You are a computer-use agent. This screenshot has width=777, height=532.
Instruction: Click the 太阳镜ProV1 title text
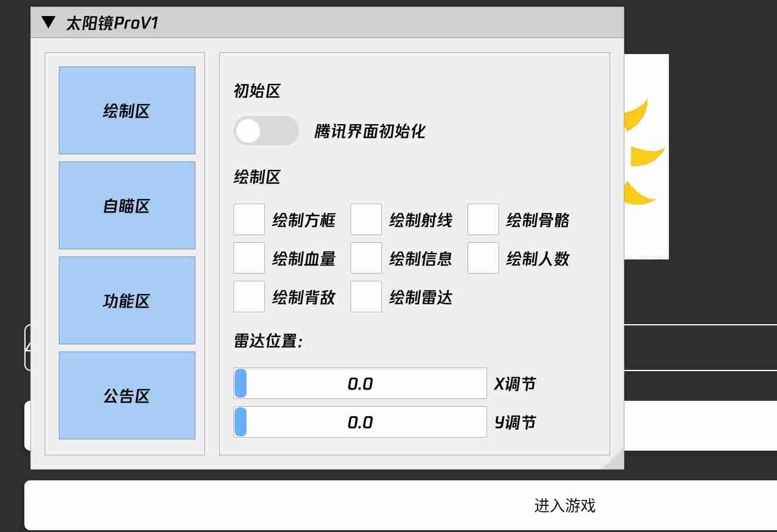coord(112,23)
